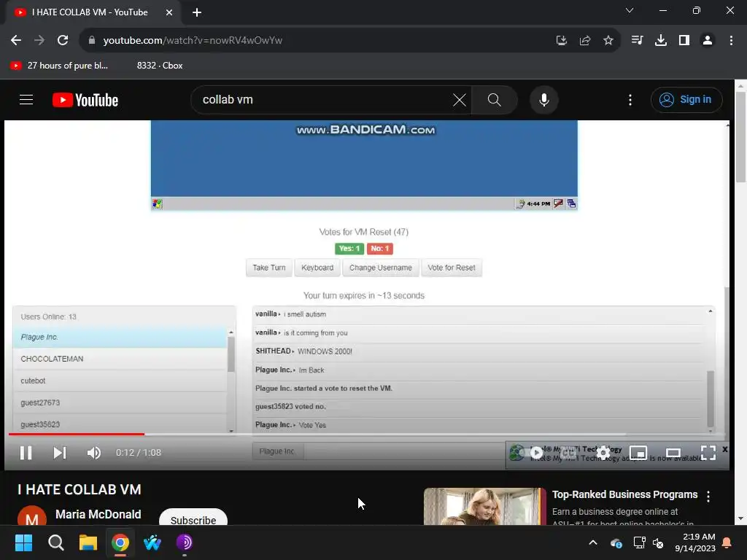Open a new browser tab
Screen dimensions: 747x560
point(197,12)
